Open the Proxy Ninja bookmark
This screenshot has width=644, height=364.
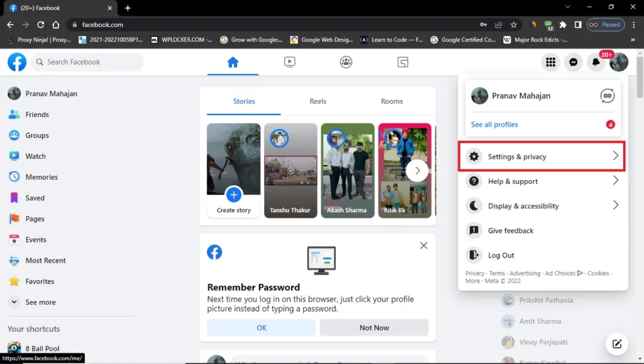(40, 40)
